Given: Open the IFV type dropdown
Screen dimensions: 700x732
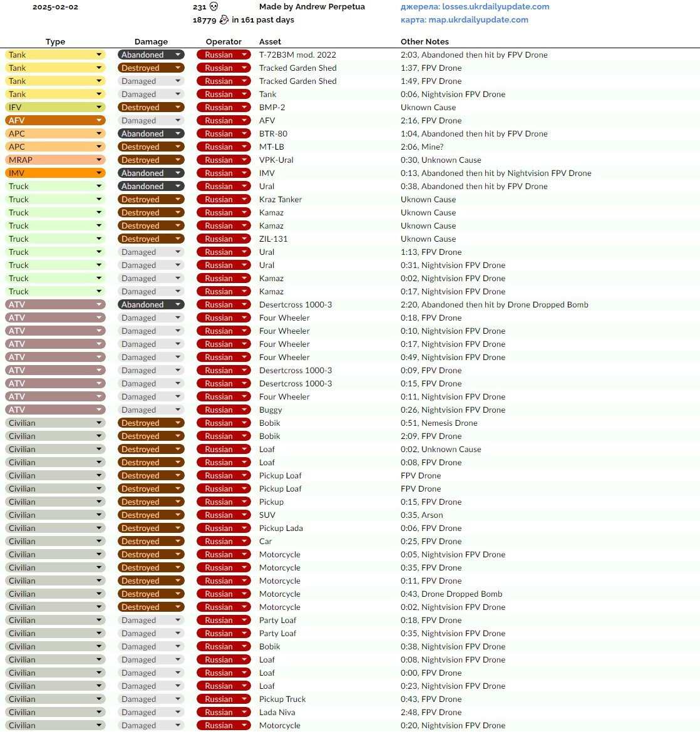Looking at the screenshot, I should coord(55,107).
